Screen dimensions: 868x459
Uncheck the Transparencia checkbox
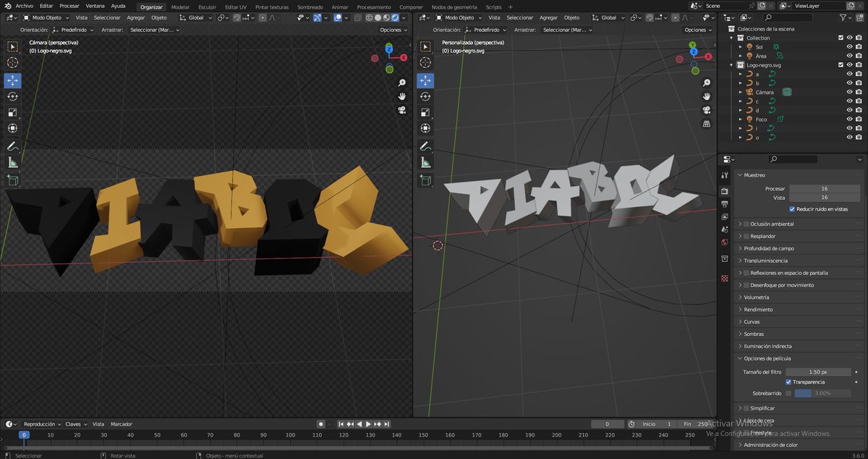788,382
